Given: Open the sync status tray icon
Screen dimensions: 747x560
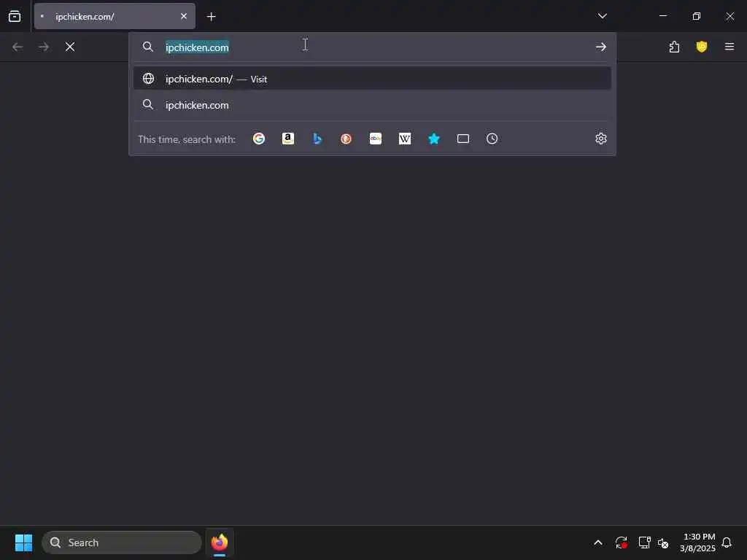Looking at the screenshot, I should 621,542.
